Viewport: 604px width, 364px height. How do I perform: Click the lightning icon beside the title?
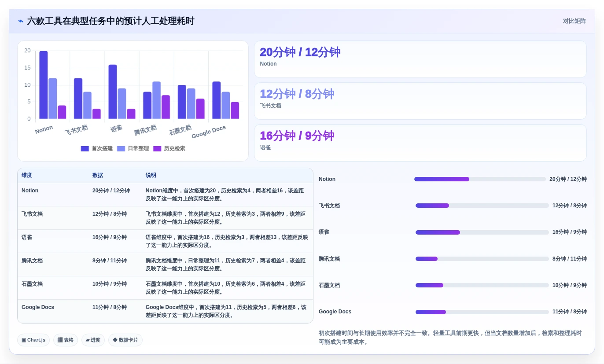21,21
